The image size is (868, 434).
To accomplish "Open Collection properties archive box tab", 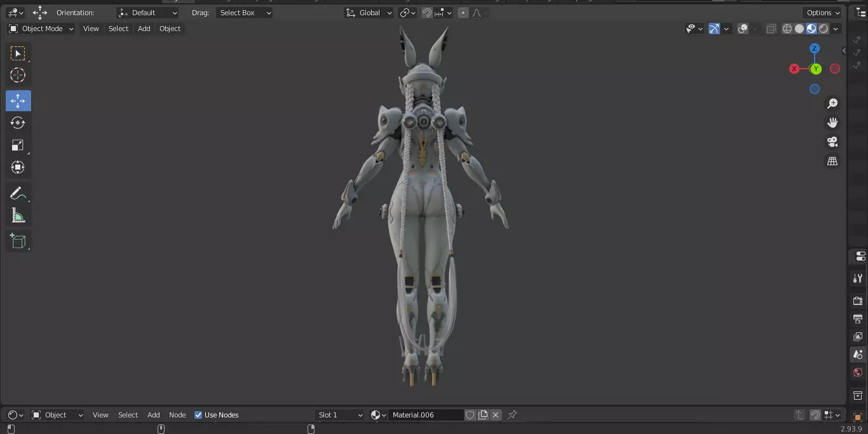I will coord(858,395).
